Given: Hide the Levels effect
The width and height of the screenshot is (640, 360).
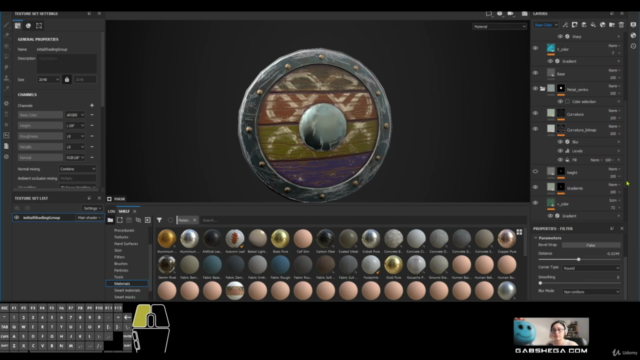Looking at the screenshot, I should point(560,151).
